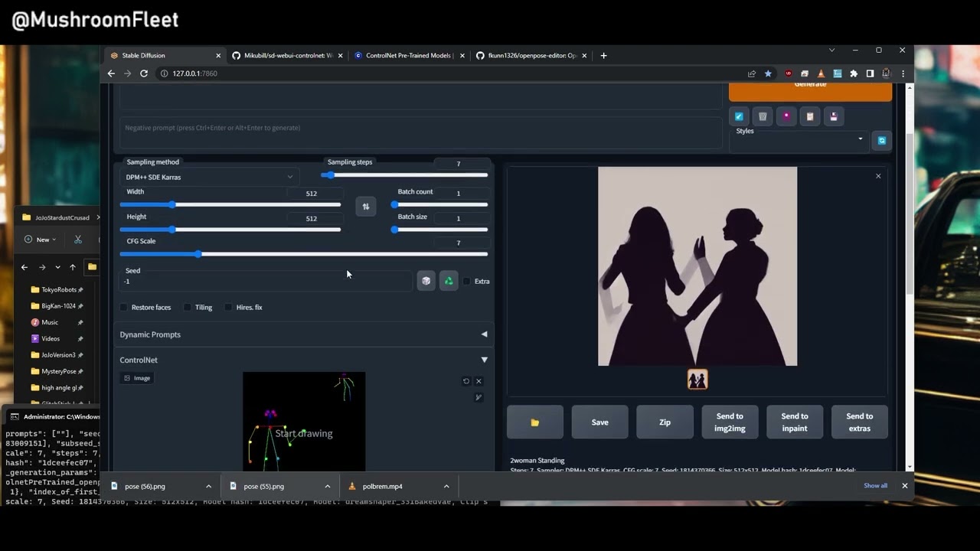
Task: Collapse the ControlNet section
Action: [303, 360]
